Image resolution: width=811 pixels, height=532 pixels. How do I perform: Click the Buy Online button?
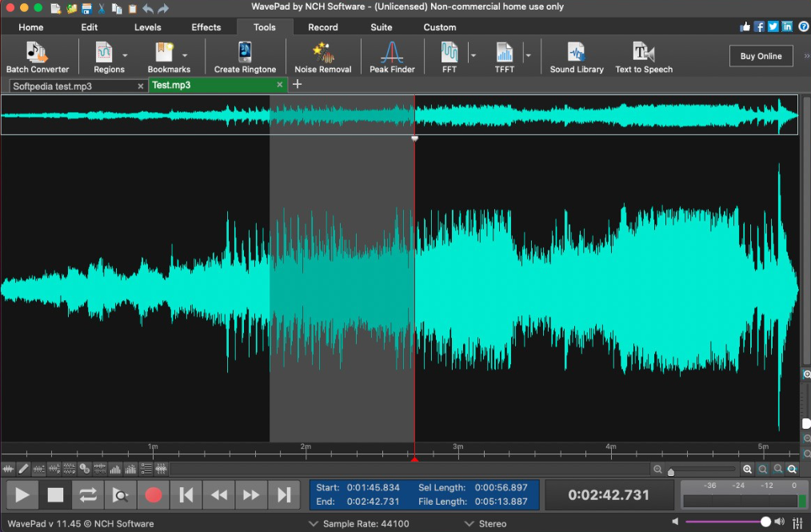tap(761, 56)
